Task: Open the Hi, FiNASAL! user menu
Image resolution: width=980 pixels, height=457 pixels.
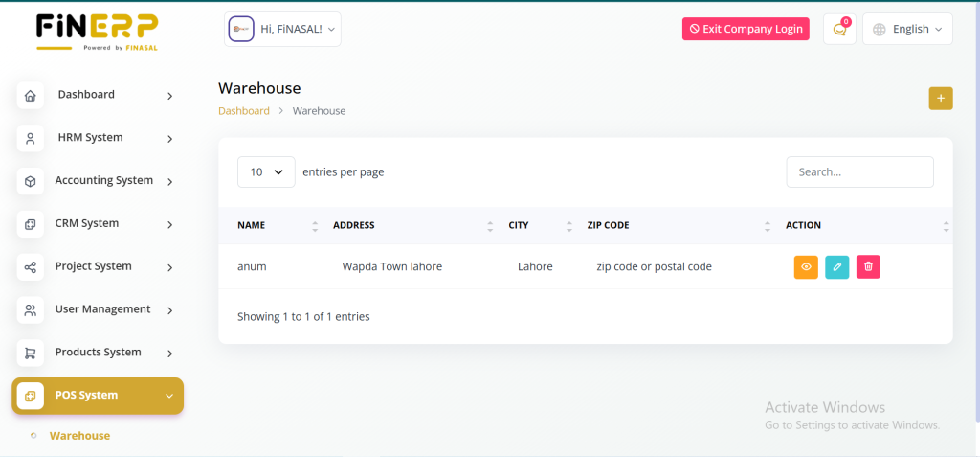Action: click(282, 30)
